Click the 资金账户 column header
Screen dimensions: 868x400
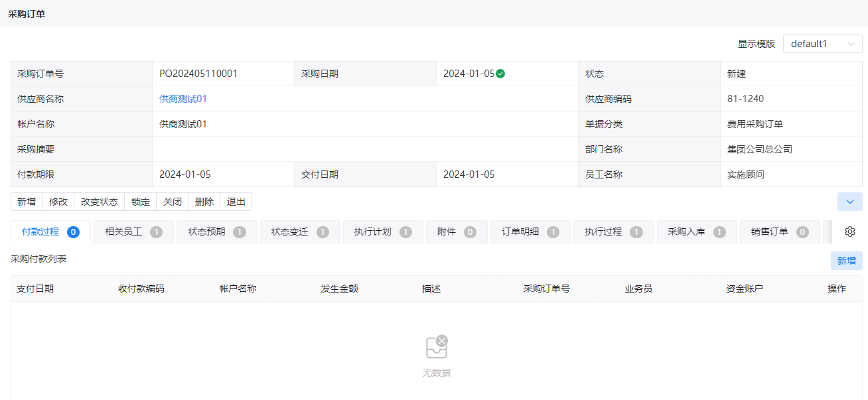[745, 289]
